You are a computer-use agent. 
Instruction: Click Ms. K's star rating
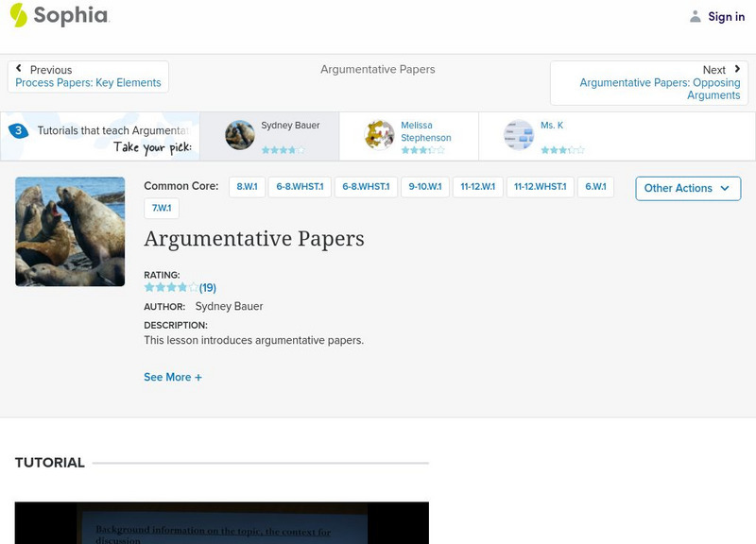562,150
